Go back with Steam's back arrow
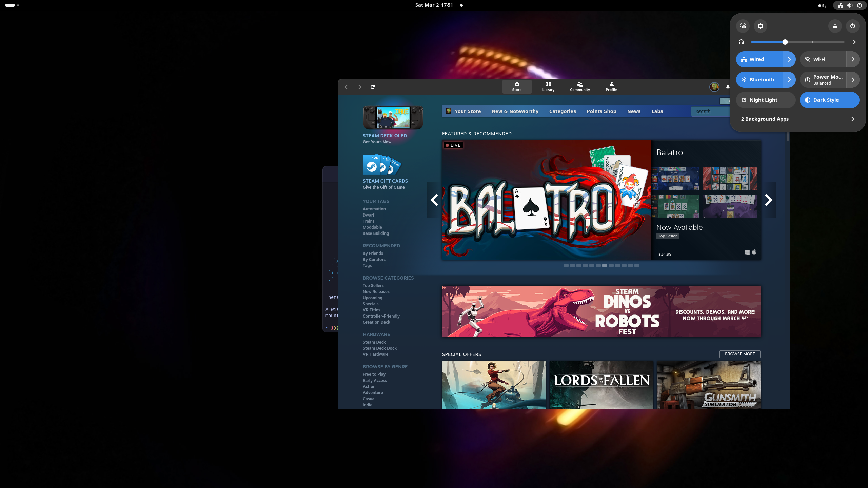 [x=346, y=87]
